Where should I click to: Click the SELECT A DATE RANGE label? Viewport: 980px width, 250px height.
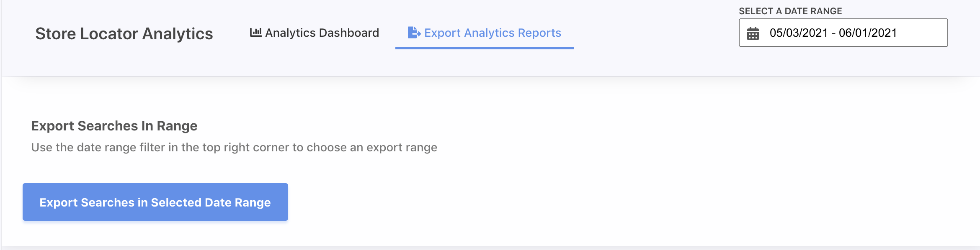(790, 11)
